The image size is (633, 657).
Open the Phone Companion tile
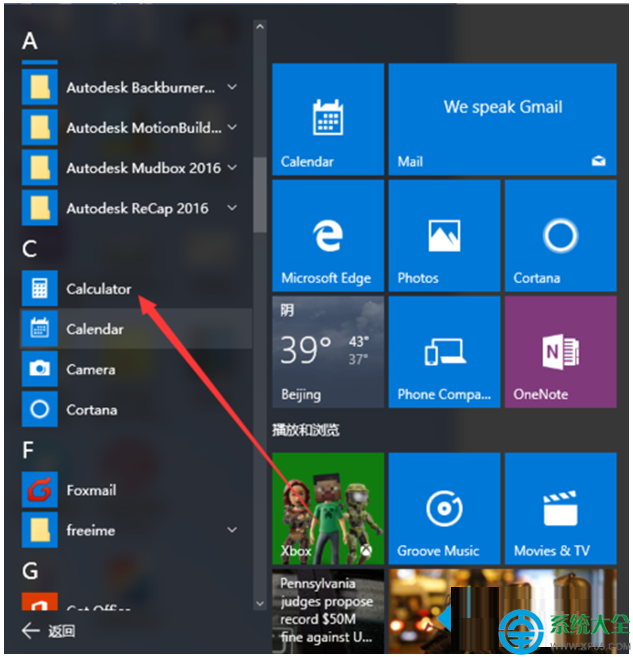tap(444, 352)
